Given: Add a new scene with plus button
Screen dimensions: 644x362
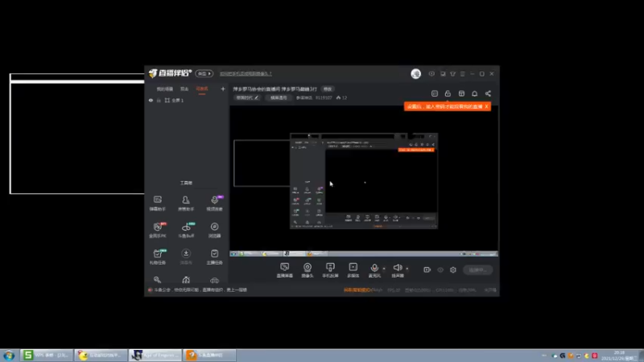Looking at the screenshot, I should coord(223,89).
